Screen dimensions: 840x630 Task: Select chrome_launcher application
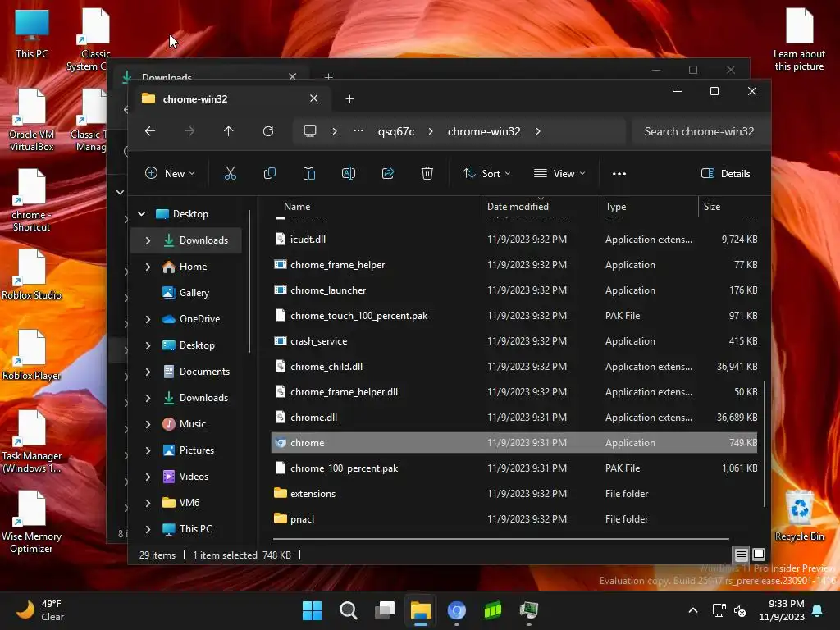[x=514, y=290]
